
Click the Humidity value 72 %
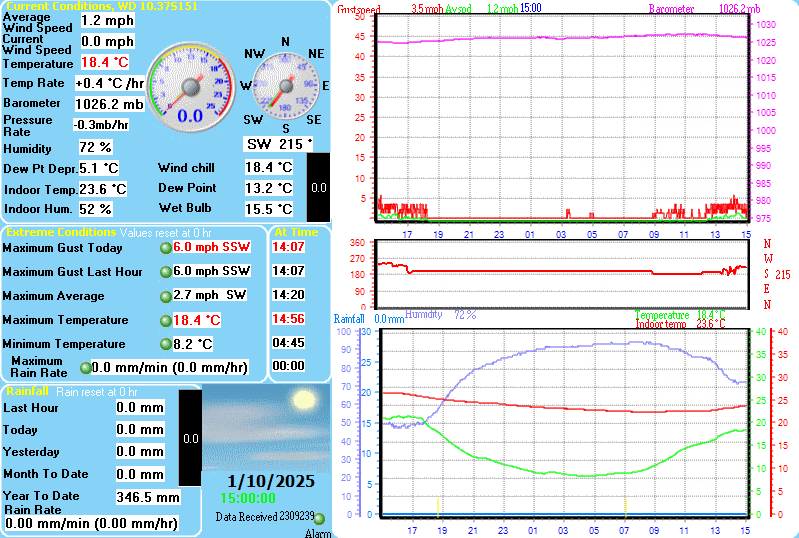pos(96,148)
